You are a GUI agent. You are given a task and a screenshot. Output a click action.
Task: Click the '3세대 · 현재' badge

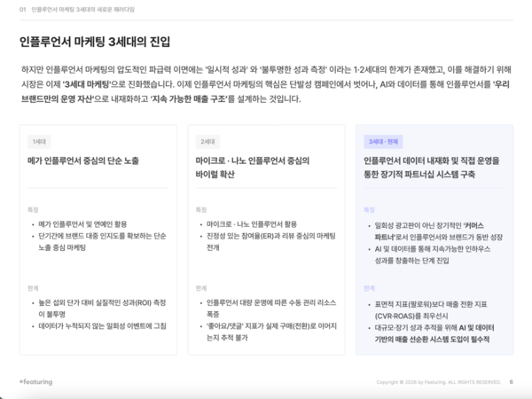coord(383,142)
